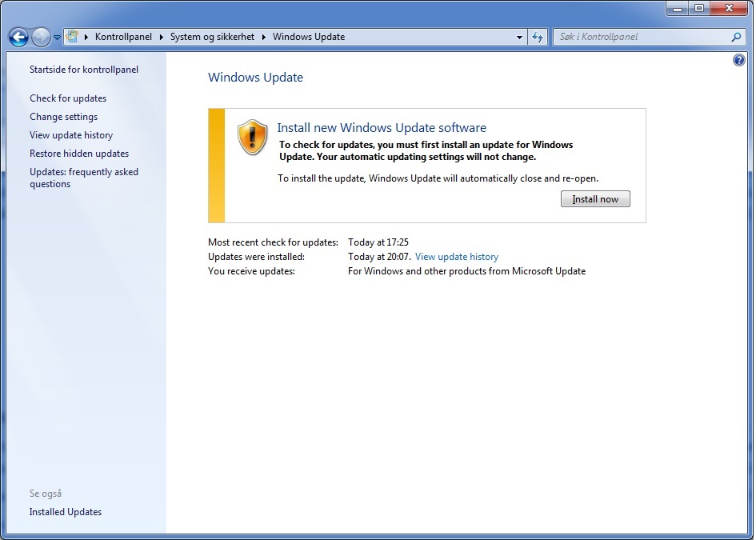Open Updates: frequently asked questions link

coord(84,178)
